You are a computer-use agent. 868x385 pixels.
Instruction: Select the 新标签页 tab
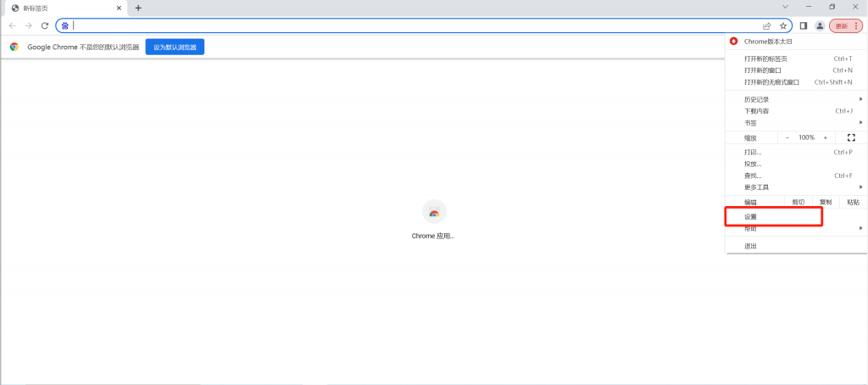click(x=65, y=8)
